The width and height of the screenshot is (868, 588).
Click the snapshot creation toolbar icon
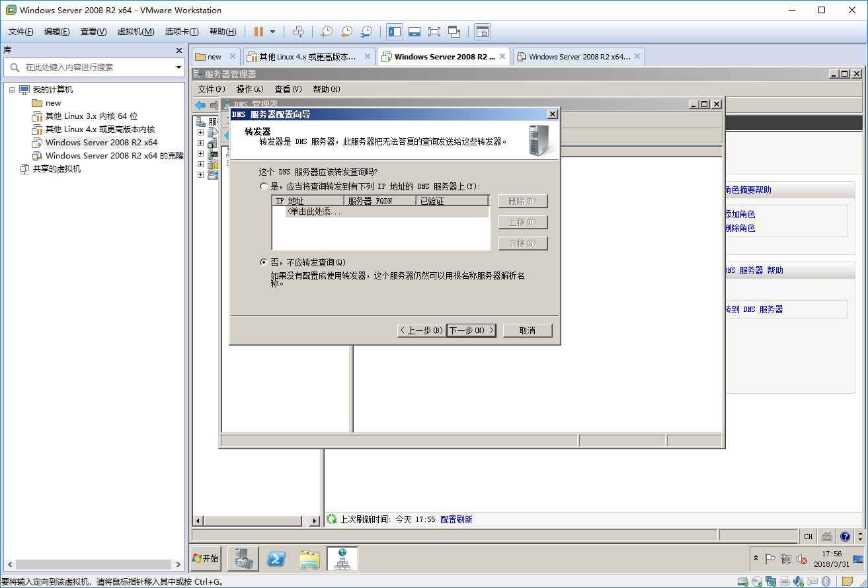(x=328, y=31)
